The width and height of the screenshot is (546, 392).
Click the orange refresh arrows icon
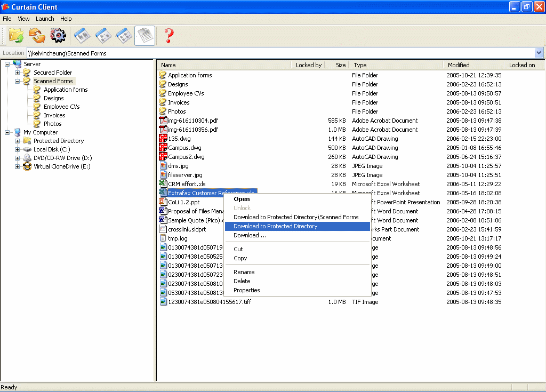pyautogui.click(x=37, y=35)
